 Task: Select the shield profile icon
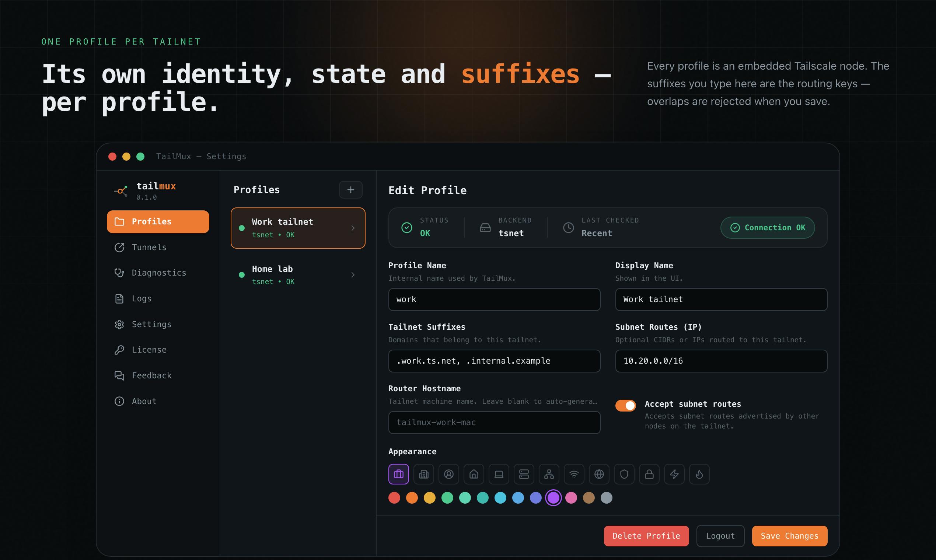coord(624,474)
